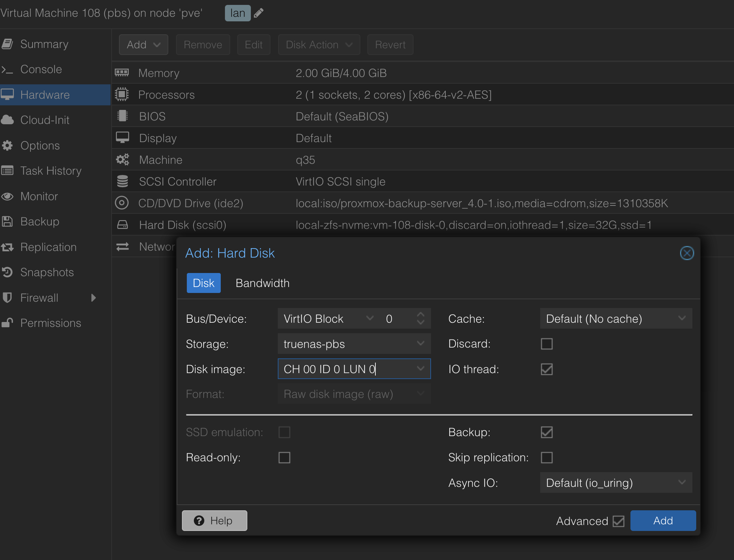Image resolution: width=734 pixels, height=560 pixels.
Task: Select the Hard Disk local-zfs-nvme value
Action: point(474,225)
